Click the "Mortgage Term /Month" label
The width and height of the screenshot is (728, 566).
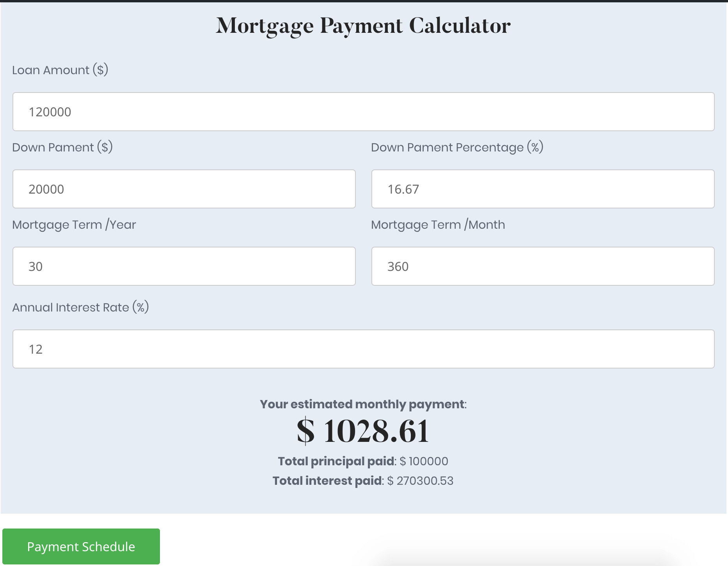pyautogui.click(x=438, y=224)
